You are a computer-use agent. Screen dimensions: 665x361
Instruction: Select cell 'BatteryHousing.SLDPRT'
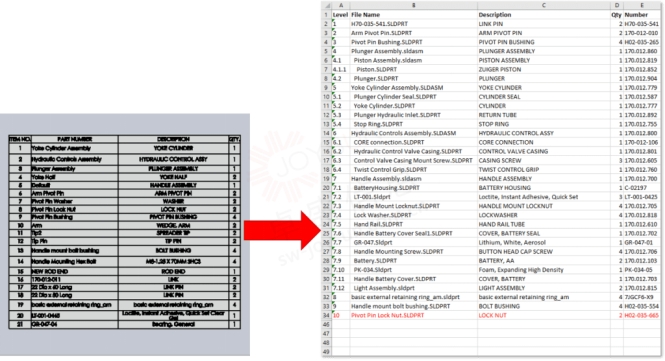[x=414, y=188]
